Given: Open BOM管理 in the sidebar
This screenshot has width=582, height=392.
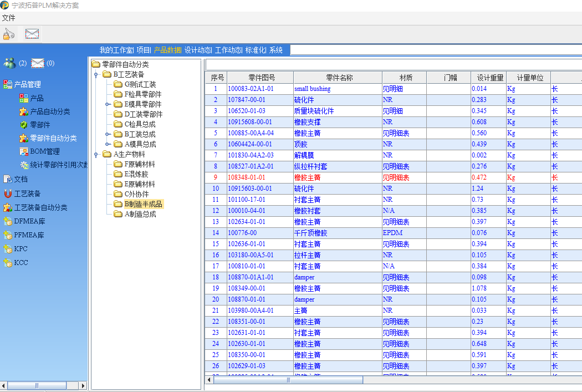Looking at the screenshot, I should point(24,151).
